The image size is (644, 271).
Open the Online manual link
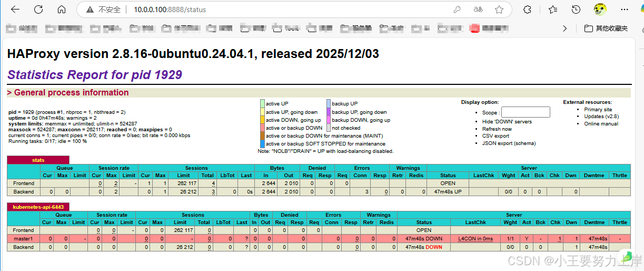(601, 124)
